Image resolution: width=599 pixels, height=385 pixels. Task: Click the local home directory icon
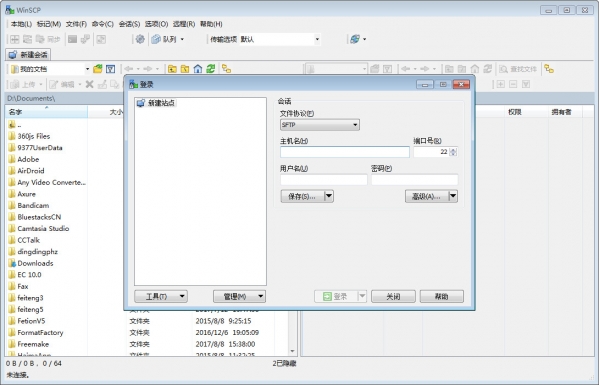198,69
